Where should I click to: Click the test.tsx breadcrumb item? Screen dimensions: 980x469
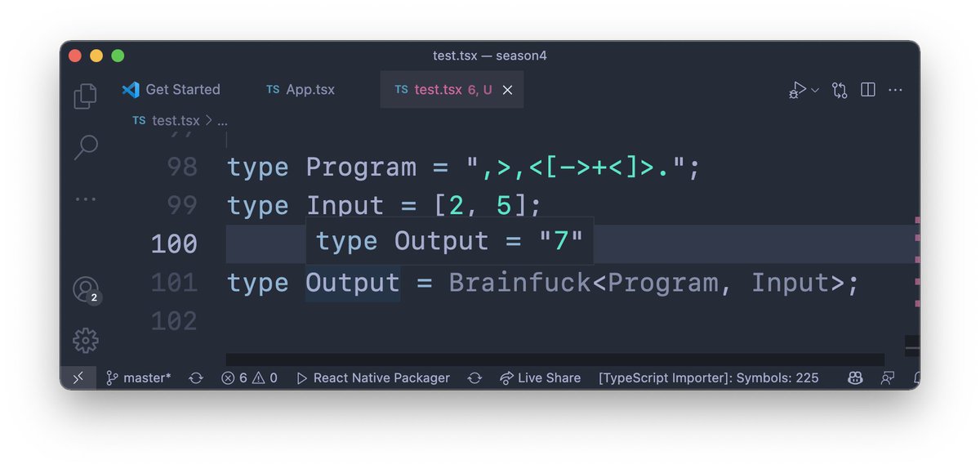click(166, 120)
